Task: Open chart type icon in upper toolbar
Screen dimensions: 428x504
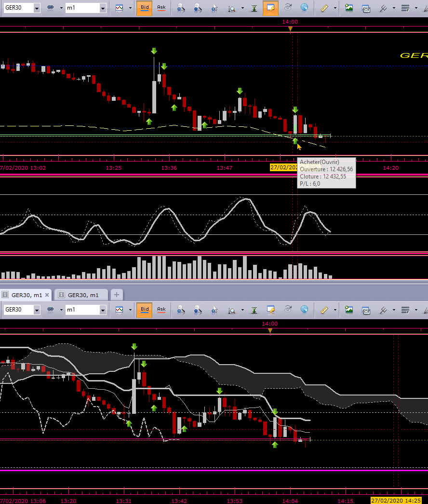Action: 119,8
